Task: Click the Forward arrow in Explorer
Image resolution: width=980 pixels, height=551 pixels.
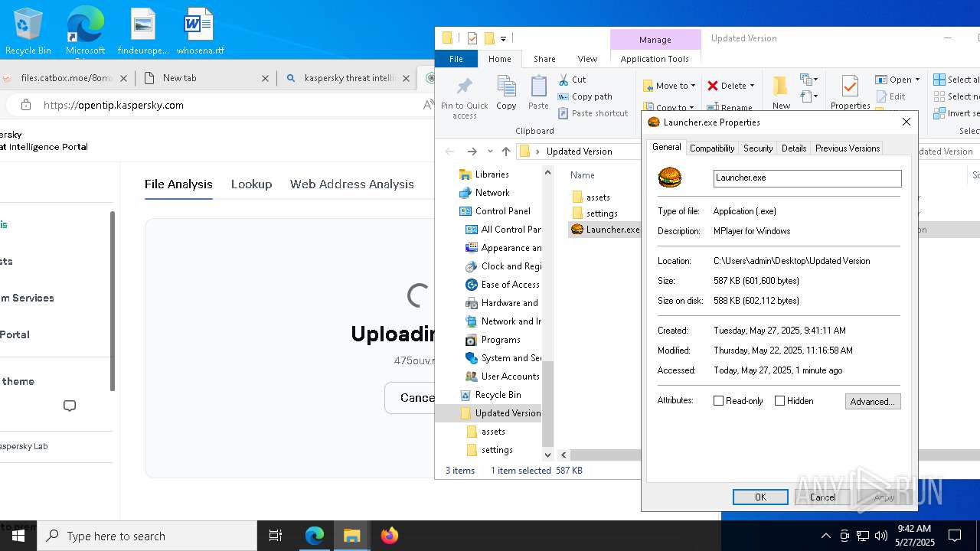Action: point(472,152)
